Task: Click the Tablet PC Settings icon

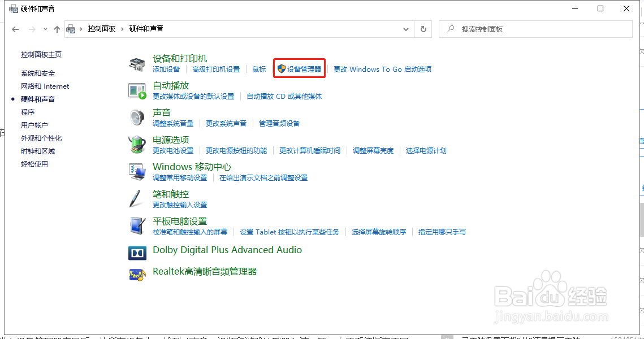Action: tap(137, 226)
